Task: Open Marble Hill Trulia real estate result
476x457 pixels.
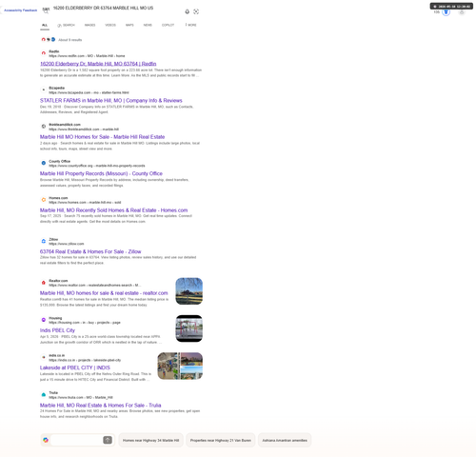Action: (x=100, y=406)
